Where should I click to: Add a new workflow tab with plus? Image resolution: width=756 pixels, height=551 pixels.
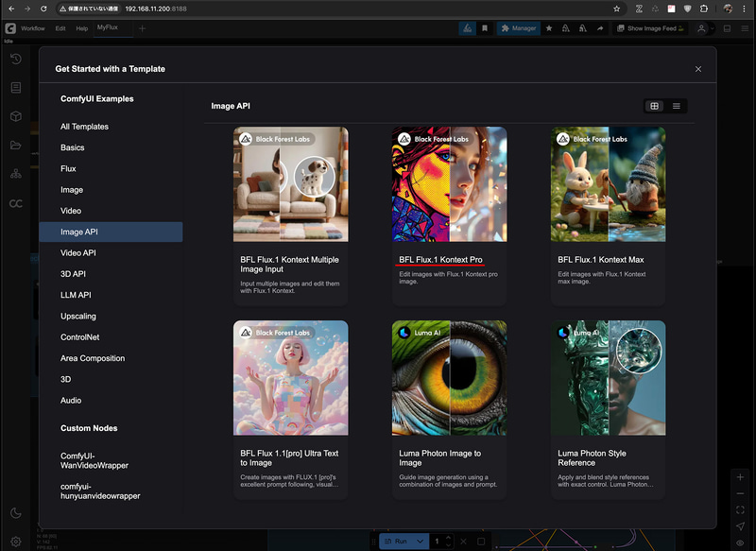coord(143,28)
